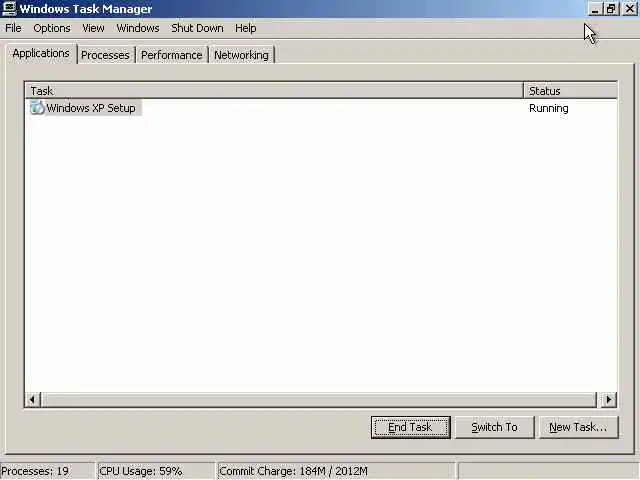Open the Shut Down menu
The height and width of the screenshot is (480, 640).
pos(197,28)
